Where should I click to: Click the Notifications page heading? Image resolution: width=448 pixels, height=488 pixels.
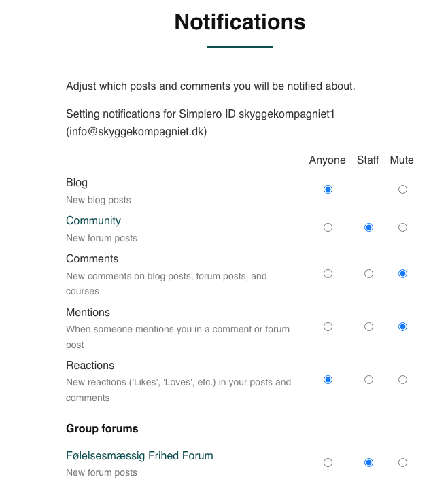(239, 22)
